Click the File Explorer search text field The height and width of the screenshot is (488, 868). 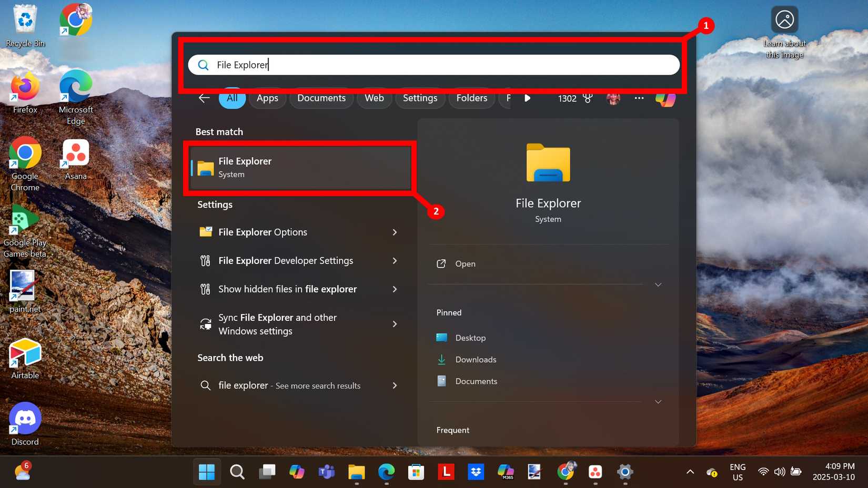point(433,65)
